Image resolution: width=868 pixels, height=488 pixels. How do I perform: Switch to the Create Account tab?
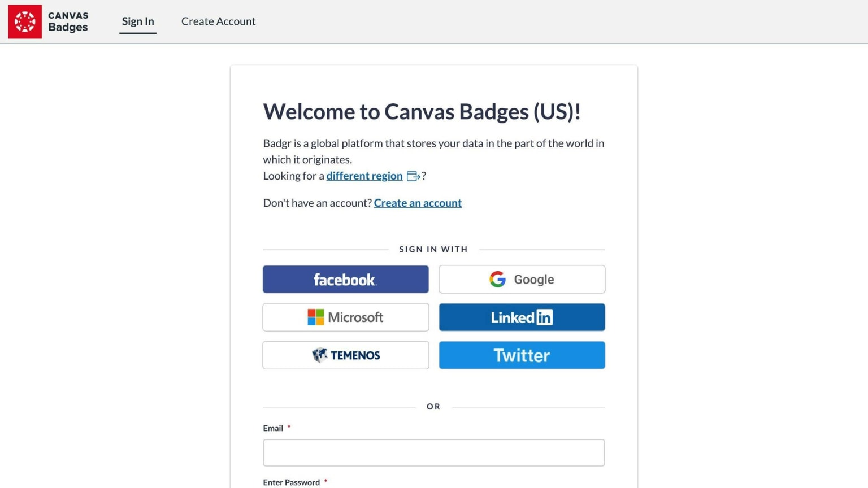coord(218,21)
